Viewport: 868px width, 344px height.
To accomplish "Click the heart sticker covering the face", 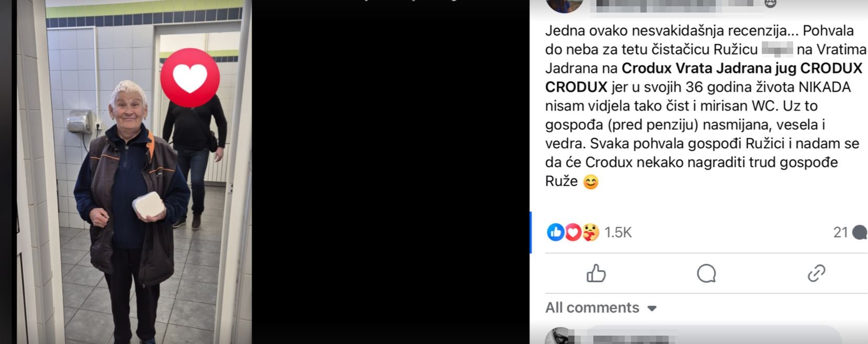I will [190, 77].
